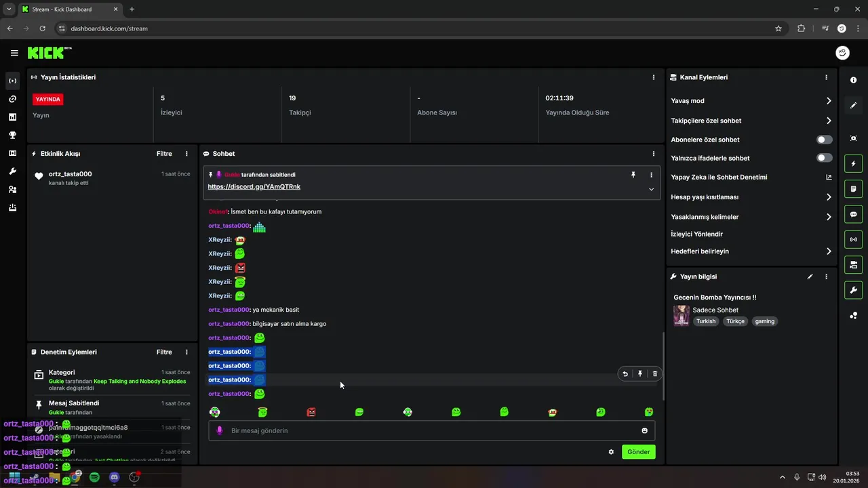
Task: Open Etkinlik Akışı three-dot menu
Action: [186, 154]
